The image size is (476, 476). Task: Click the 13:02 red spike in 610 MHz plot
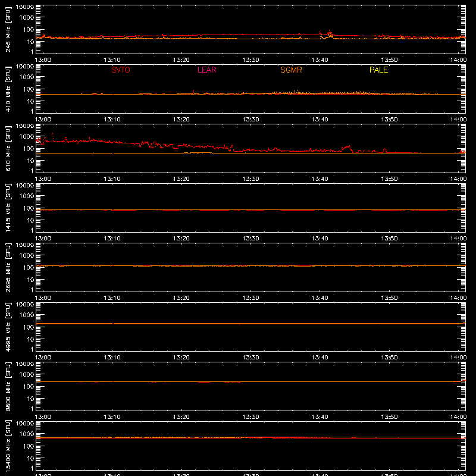click(53, 137)
